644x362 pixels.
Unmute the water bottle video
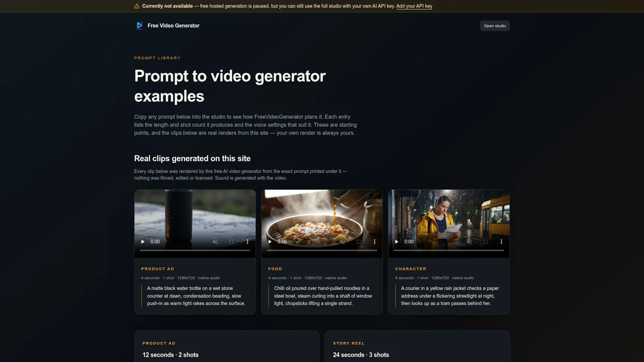(x=215, y=242)
